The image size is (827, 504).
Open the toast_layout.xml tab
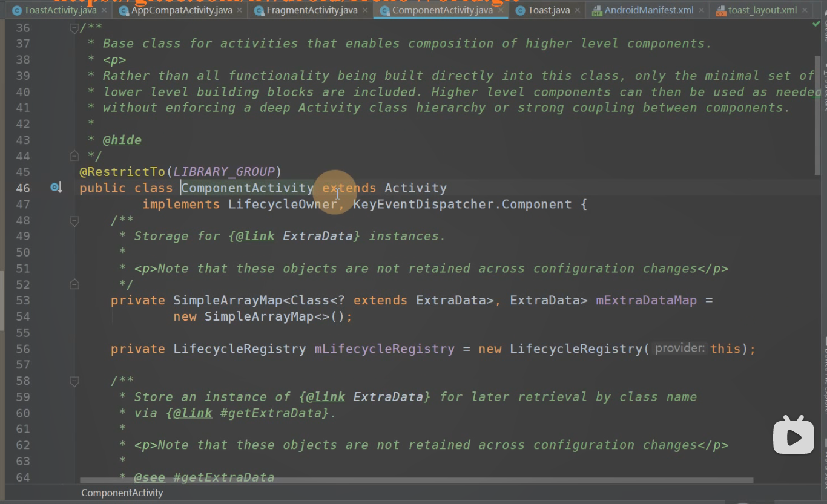[762, 10]
